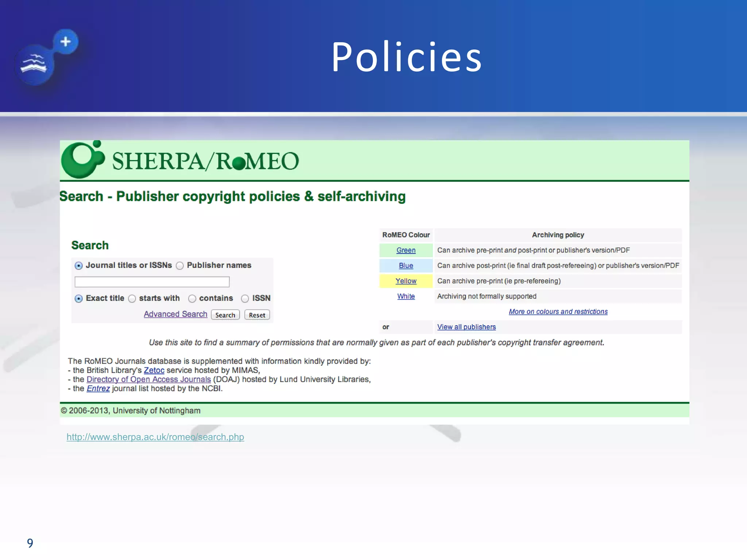Choose the ISSN radio option
This screenshot has width=747, height=560.
(x=245, y=299)
